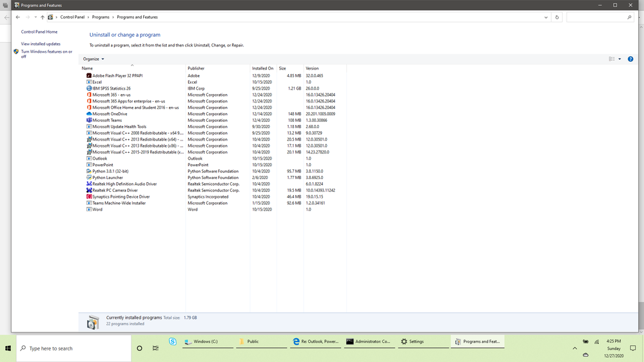Screen dimensions: 644x362
Task: Sort list by Installed On column header
Action: pos(263,68)
